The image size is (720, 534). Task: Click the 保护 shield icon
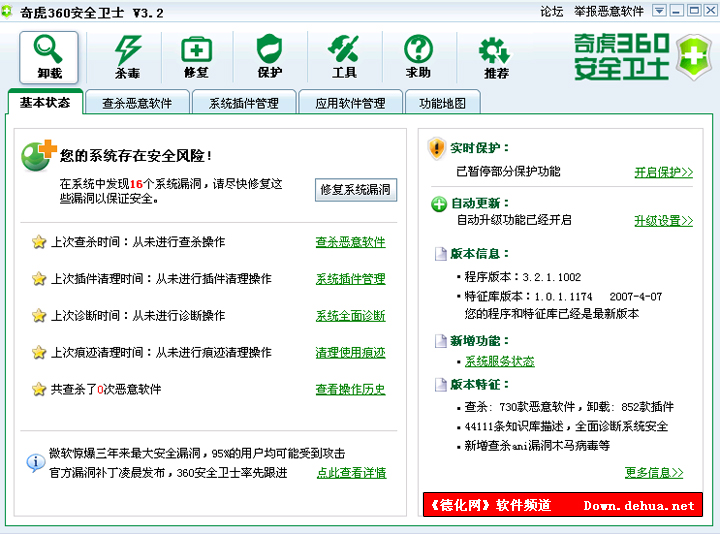point(270,57)
